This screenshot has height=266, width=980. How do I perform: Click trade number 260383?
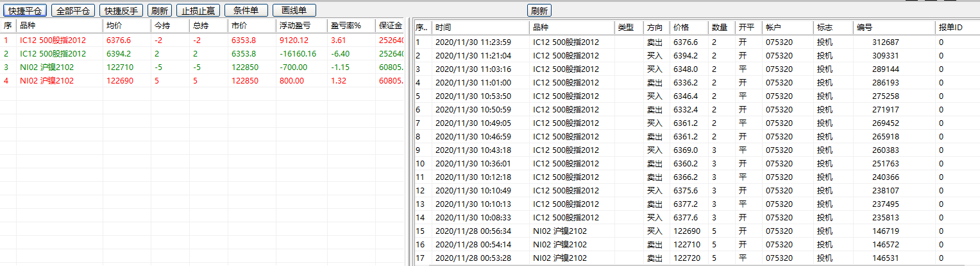tap(886, 150)
